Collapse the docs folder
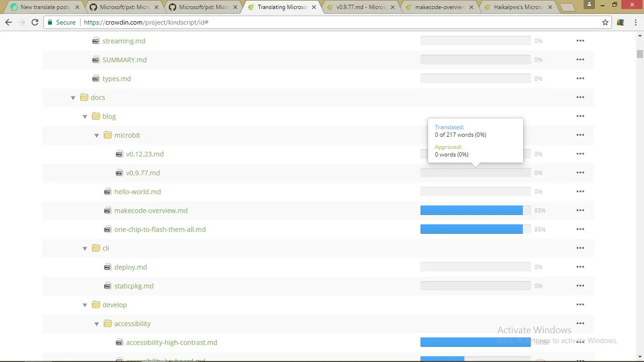The height and width of the screenshot is (362, 644). [x=73, y=98]
